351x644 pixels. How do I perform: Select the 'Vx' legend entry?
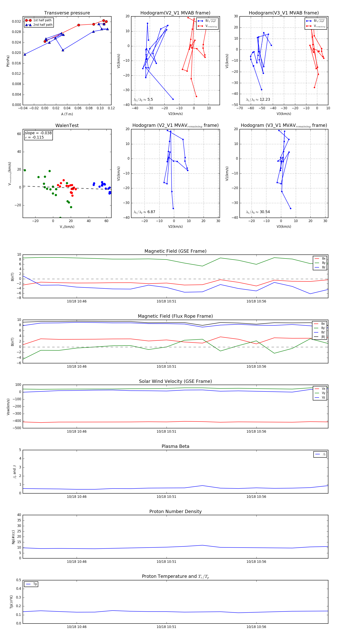click(x=320, y=389)
